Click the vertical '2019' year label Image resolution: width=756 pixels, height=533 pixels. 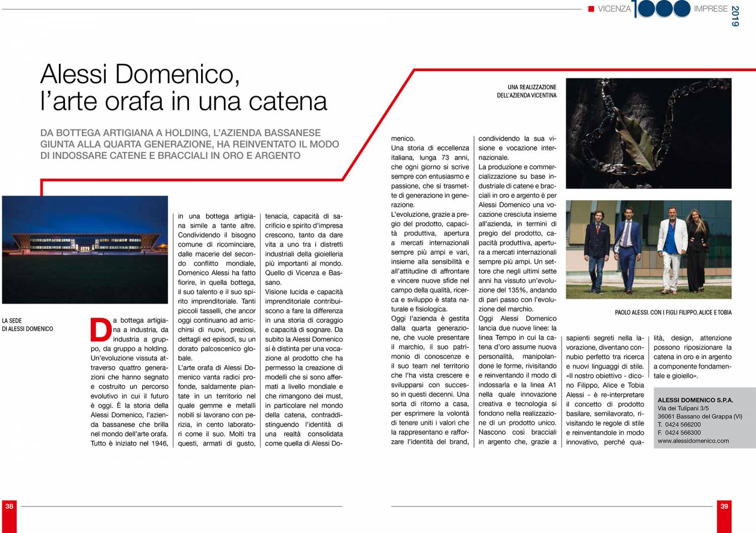tap(735, 16)
